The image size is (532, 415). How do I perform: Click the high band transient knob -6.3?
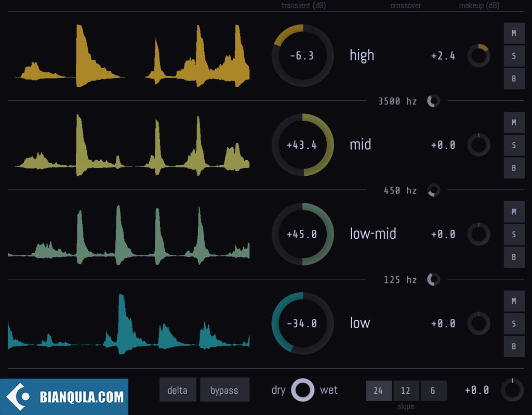pos(303,55)
